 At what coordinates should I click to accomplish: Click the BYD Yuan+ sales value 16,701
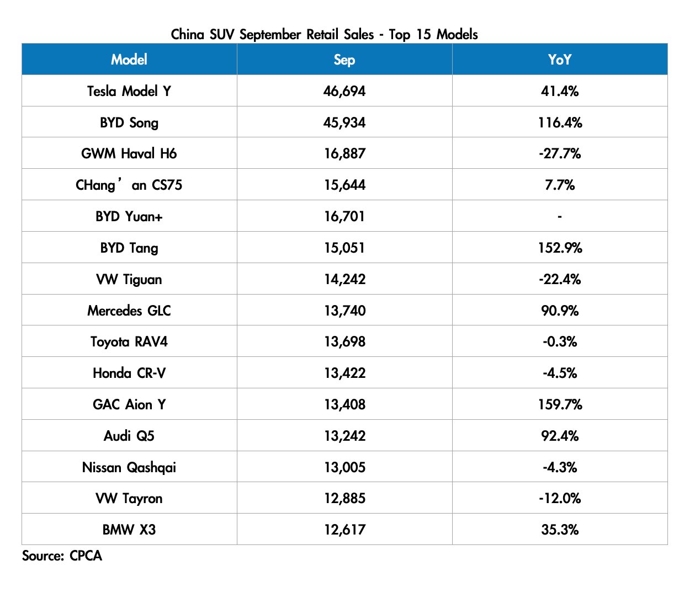(x=344, y=216)
